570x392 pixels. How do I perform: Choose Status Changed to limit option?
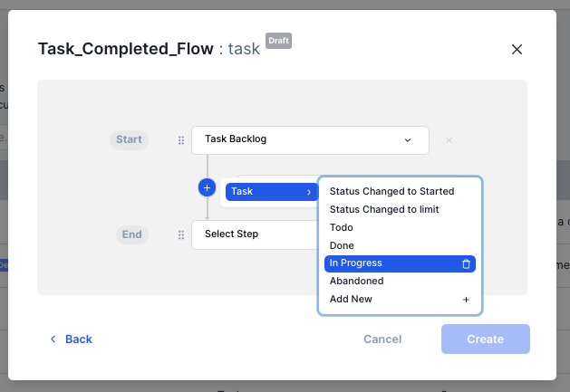[384, 210]
